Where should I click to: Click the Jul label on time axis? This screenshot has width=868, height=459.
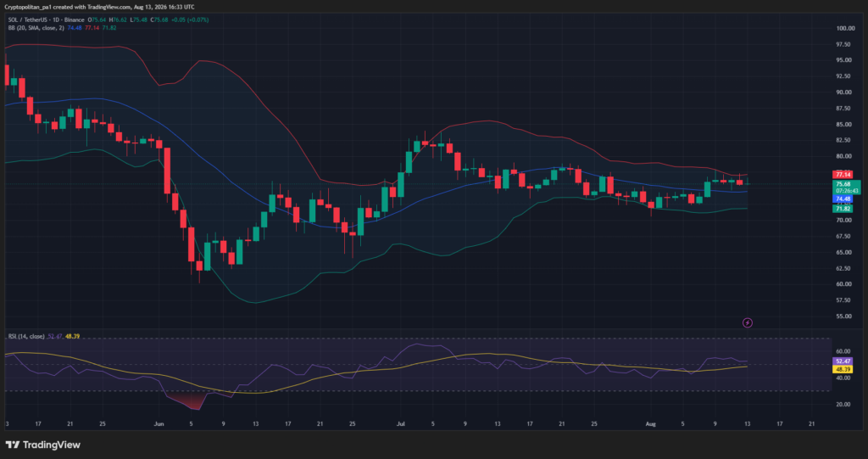coord(400,424)
